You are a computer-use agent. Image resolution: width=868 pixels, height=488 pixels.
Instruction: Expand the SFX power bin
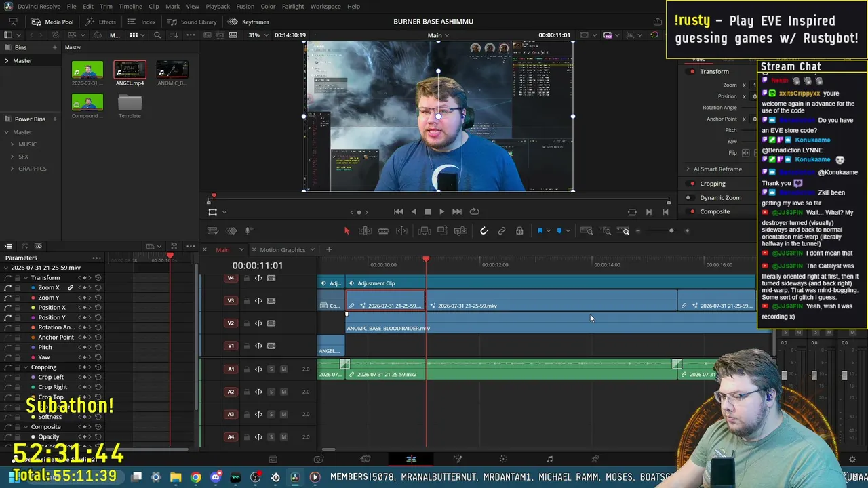click(12, 157)
